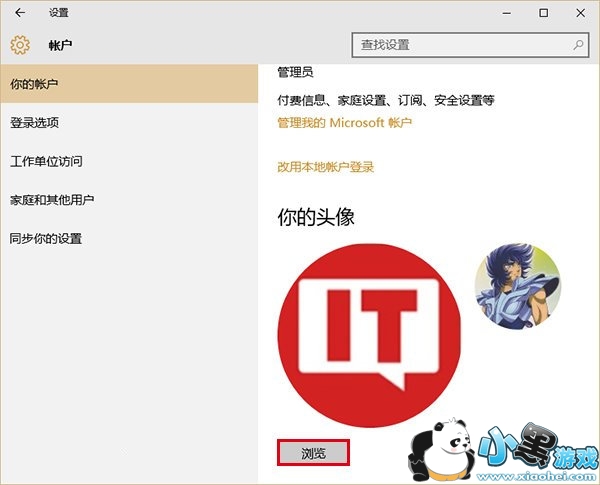Screen dimensions: 600x485
Task: Click the settings gear icon
Action: click(x=20, y=45)
